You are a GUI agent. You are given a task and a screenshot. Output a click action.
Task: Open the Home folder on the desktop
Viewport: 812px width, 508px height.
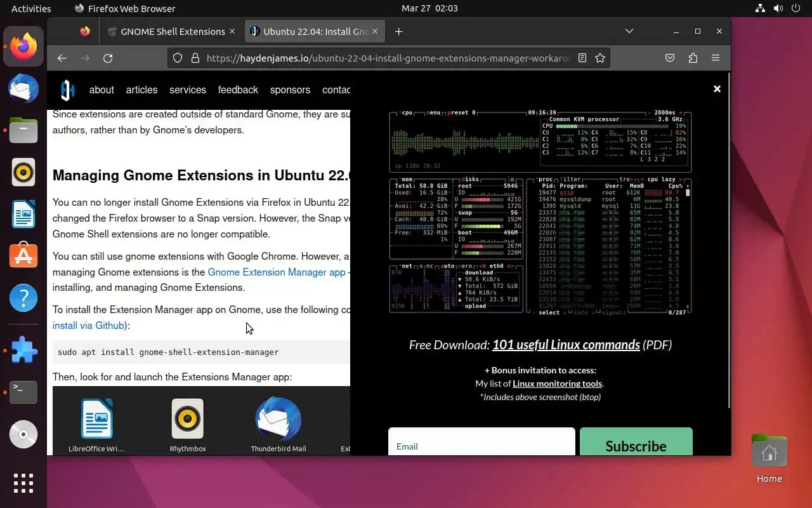click(769, 458)
